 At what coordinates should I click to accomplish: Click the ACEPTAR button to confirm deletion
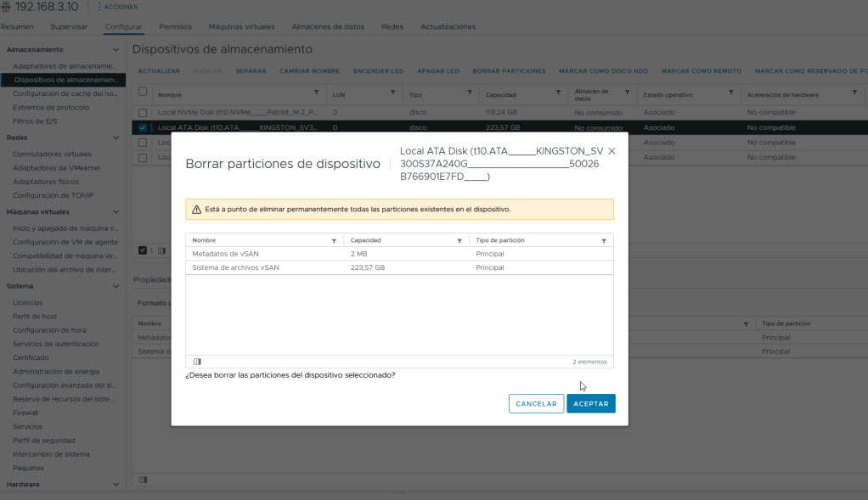click(x=590, y=404)
